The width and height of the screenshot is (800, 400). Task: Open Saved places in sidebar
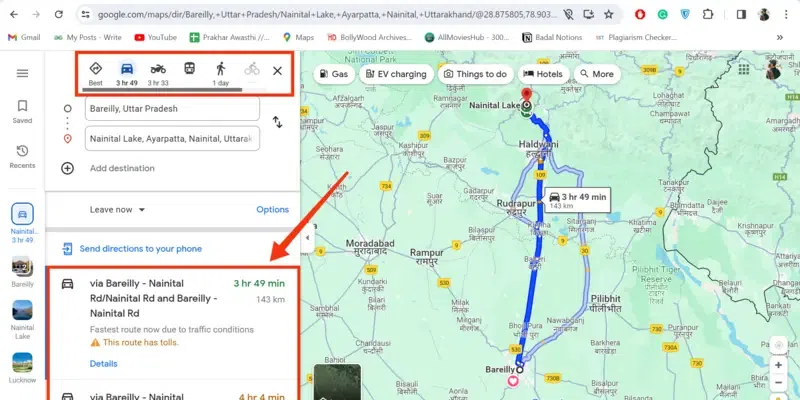(x=22, y=112)
